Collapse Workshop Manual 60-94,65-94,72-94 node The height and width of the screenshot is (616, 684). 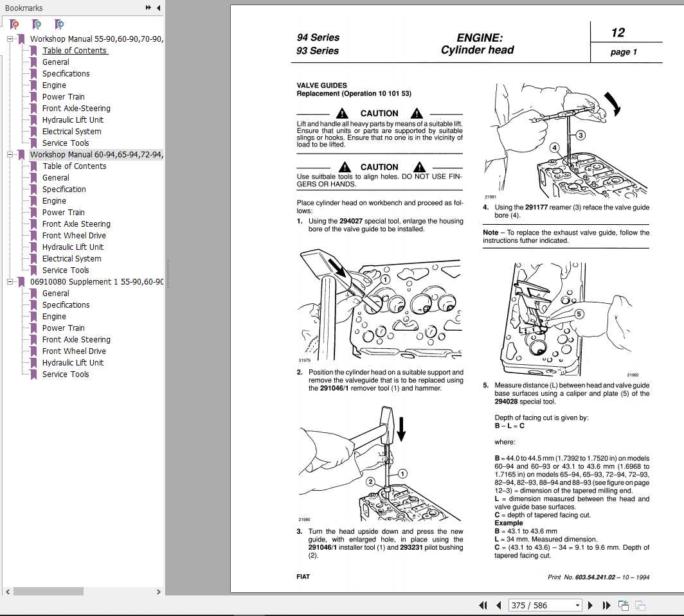[10, 154]
